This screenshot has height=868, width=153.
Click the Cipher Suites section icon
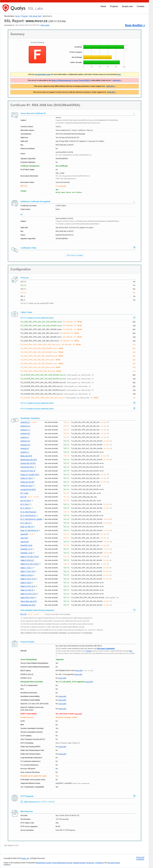click(14, 314)
